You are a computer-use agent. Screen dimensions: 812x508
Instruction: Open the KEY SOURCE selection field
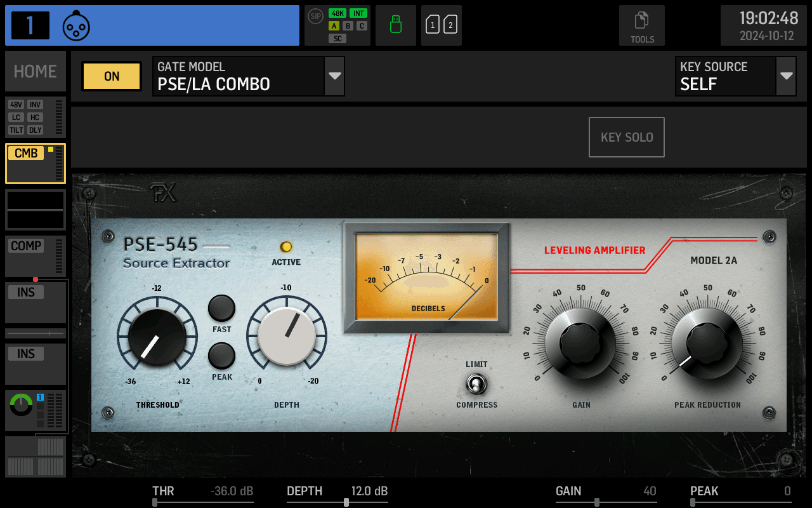[726, 76]
